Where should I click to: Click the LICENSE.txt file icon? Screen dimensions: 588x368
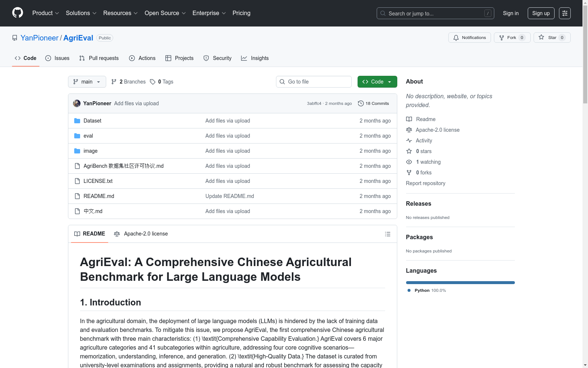coord(77,181)
